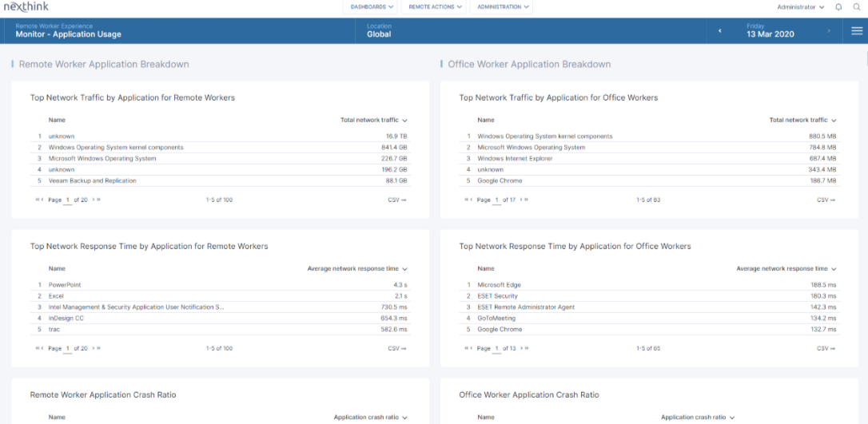This screenshot has width=868, height=424.
Task: Open the hamburger menu in the blue bar
Action: [x=857, y=31]
